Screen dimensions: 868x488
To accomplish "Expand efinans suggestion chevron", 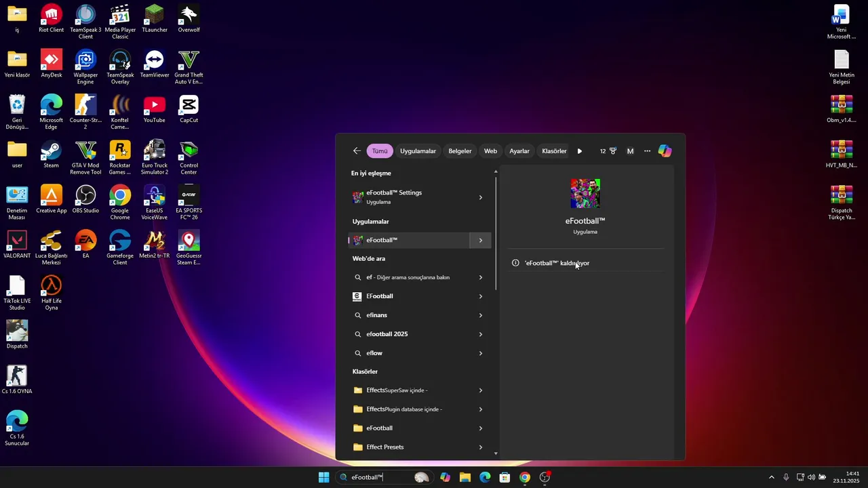I will [x=481, y=315].
